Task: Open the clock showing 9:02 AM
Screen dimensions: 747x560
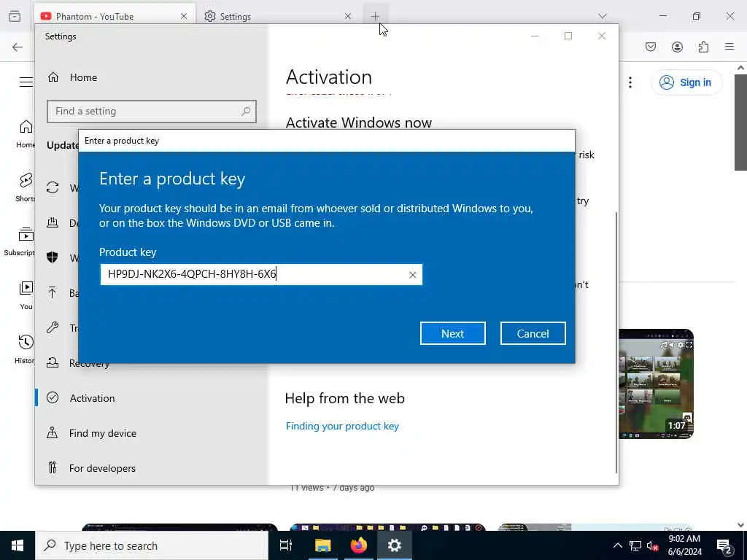Action: 685,545
